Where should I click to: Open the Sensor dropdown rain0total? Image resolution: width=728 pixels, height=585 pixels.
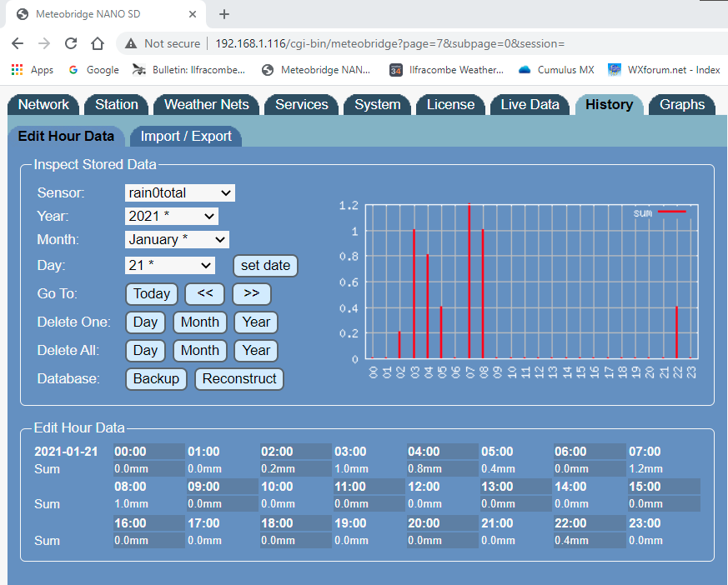click(179, 193)
